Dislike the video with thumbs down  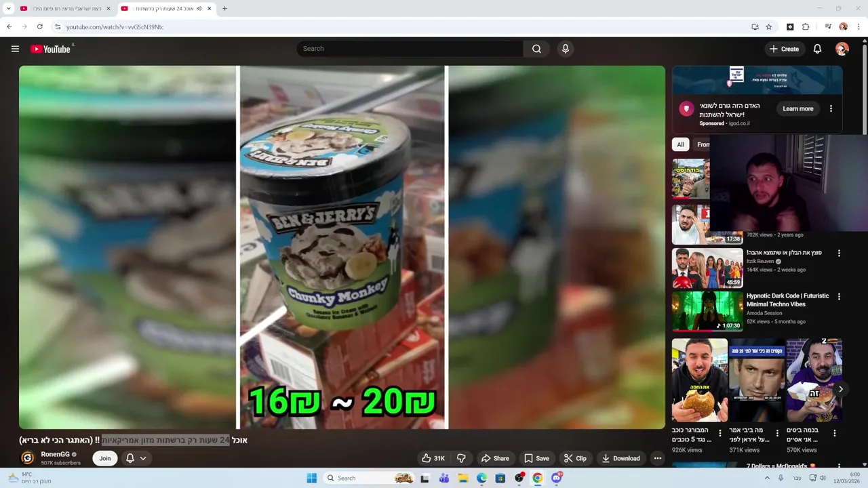click(461, 458)
